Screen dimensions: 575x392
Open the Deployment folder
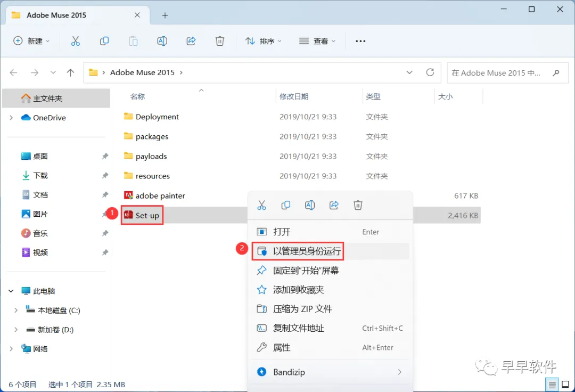click(x=151, y=117)
